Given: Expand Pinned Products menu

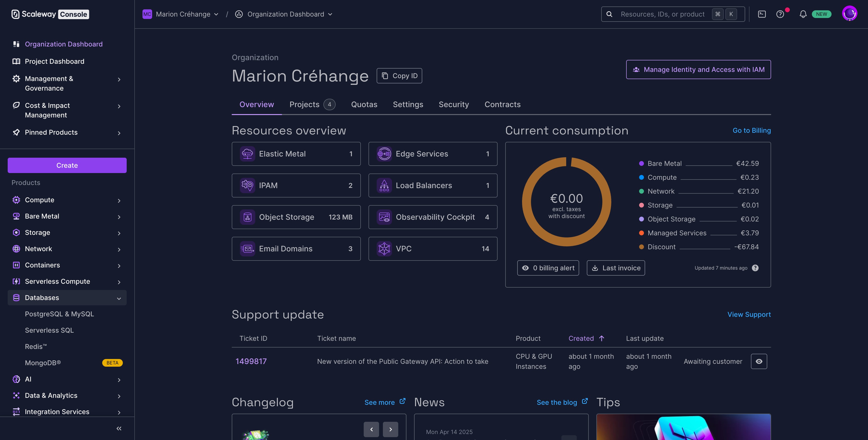Looking at the screenshot, I should point(119,133).
